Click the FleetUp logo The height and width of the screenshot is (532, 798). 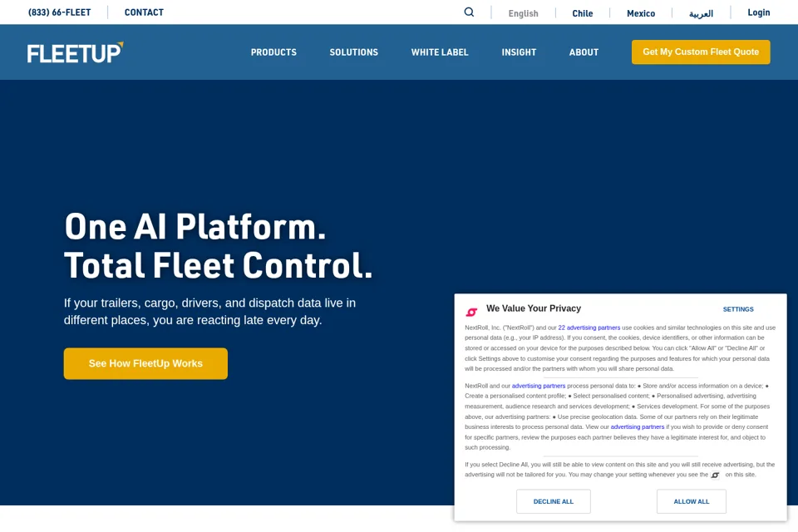tap(76, 52)
